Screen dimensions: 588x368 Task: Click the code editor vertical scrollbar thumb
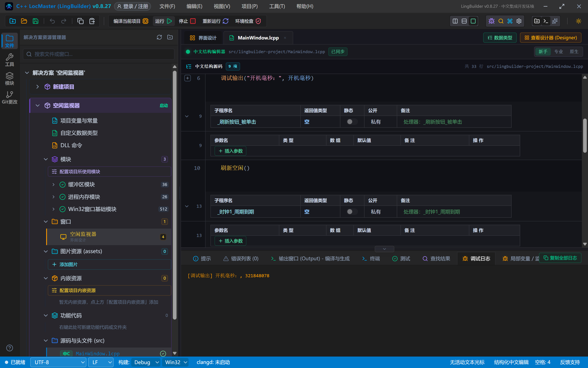pos(585,136)
